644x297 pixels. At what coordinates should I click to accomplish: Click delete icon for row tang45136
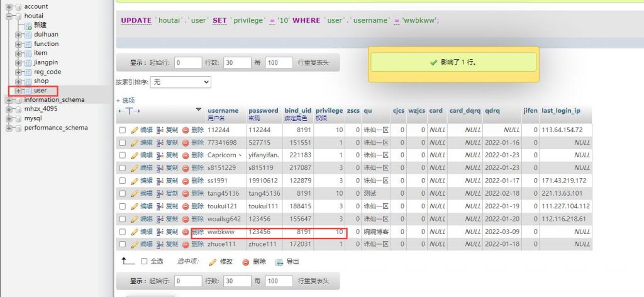[x=186, y=193]
